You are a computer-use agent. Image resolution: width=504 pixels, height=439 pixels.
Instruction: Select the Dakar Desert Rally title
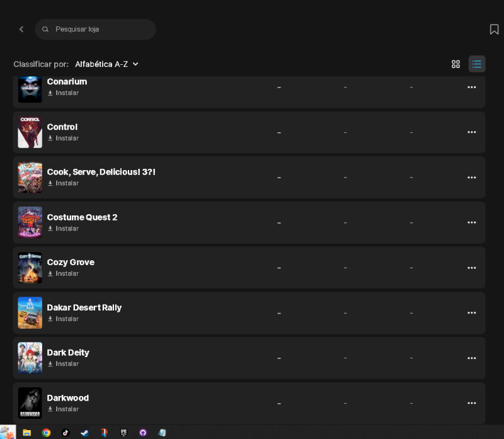[84, 307]
